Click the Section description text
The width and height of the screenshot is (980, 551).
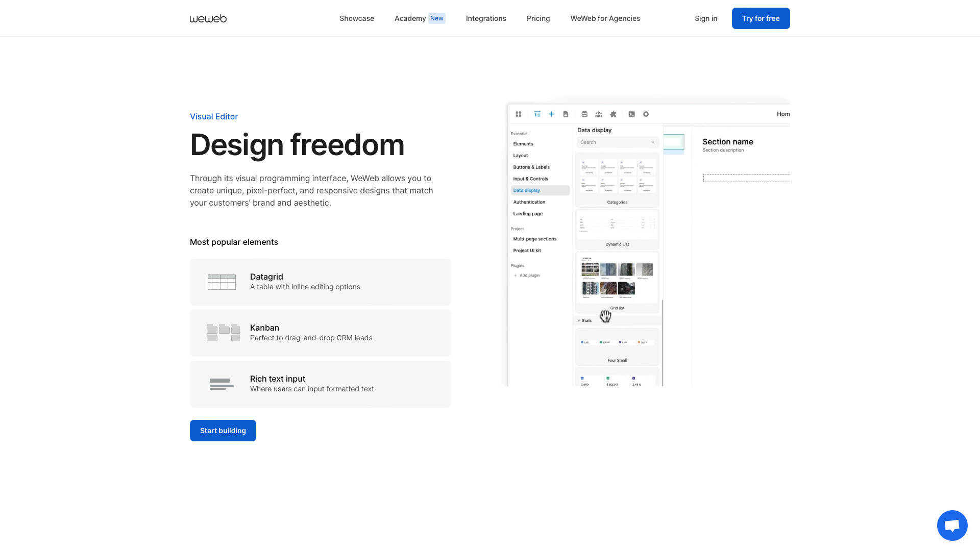(x=723, y=150)
